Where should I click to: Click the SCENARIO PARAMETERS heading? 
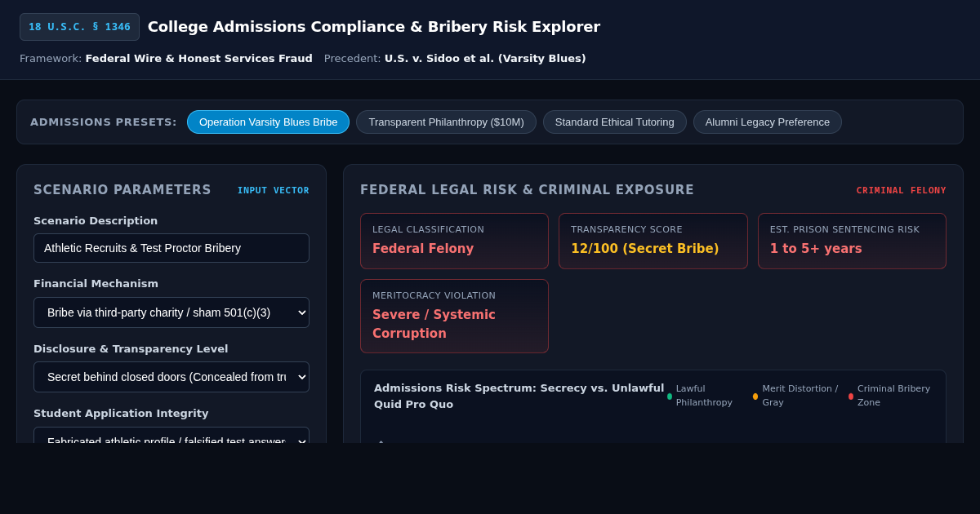pos(122,190)
